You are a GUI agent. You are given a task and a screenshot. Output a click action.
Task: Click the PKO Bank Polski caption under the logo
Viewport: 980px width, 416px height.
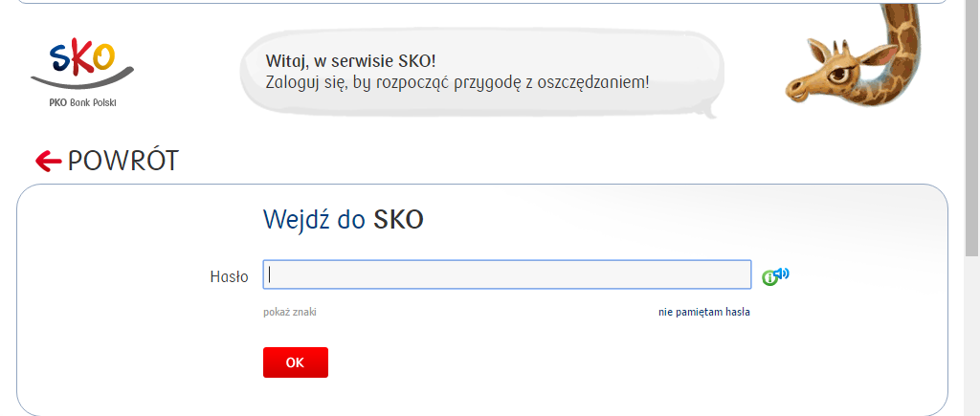[x=82, y=102]
